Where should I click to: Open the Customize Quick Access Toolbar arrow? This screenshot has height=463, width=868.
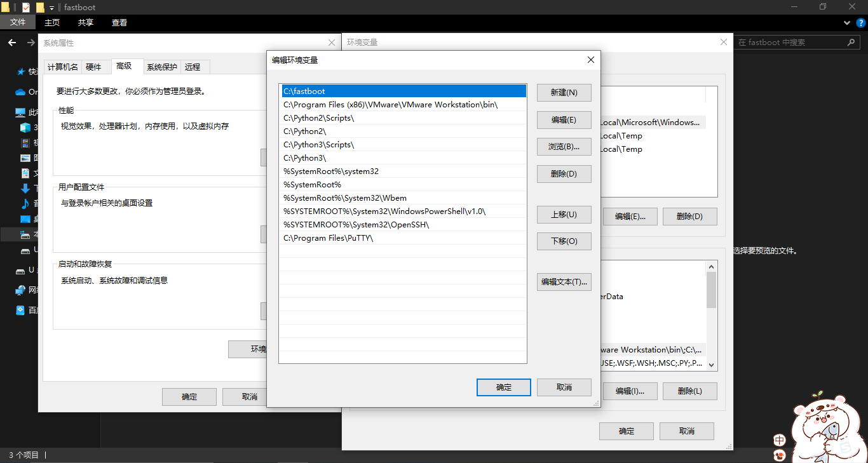[x=52, y=8]
